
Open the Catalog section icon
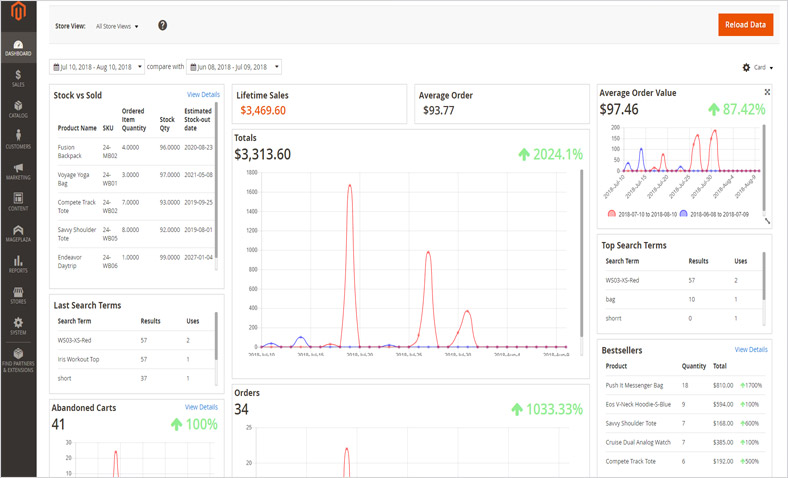18,109
